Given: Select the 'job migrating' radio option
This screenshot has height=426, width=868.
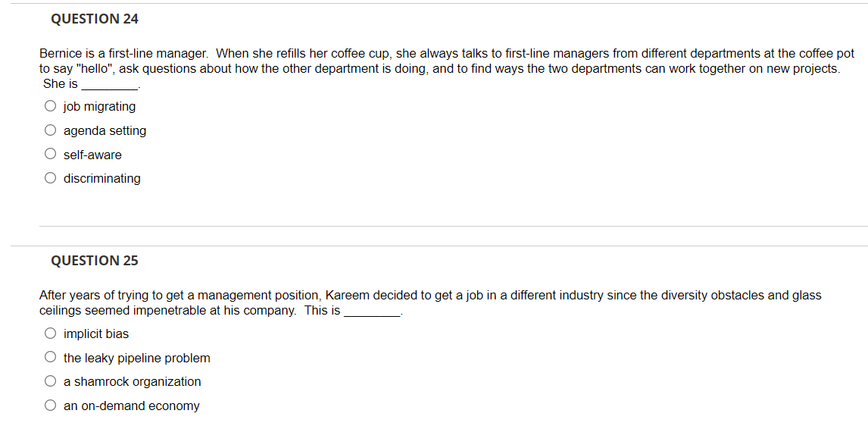Looking at the screenshot, I should pyautogui.click(x=51, y=106).
